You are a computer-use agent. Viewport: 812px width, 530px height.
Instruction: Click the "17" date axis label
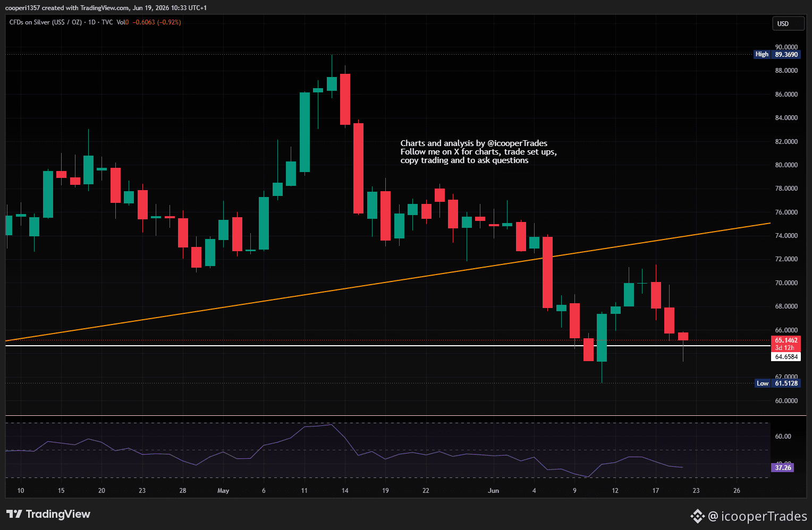tap(656, 491)
